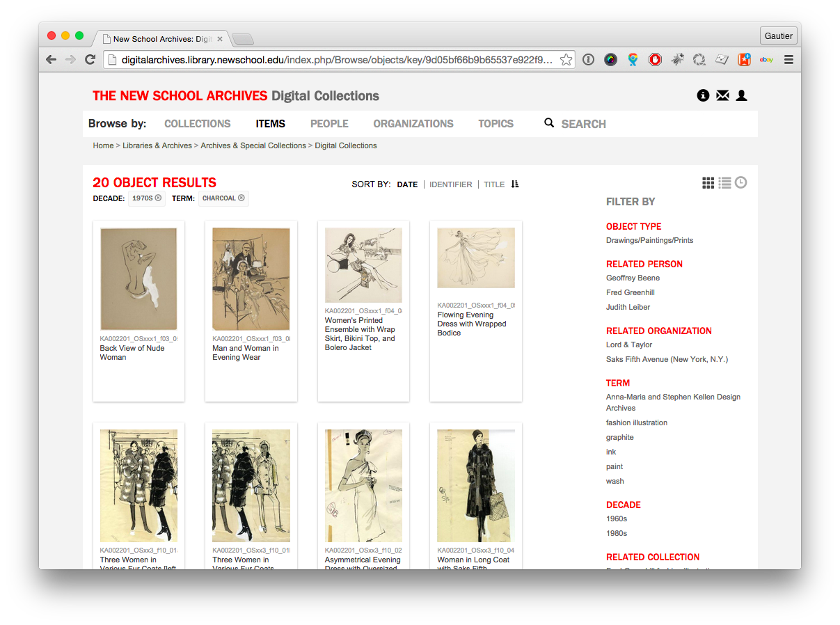Browse by People
840x625 pixels.
[329, 124]
